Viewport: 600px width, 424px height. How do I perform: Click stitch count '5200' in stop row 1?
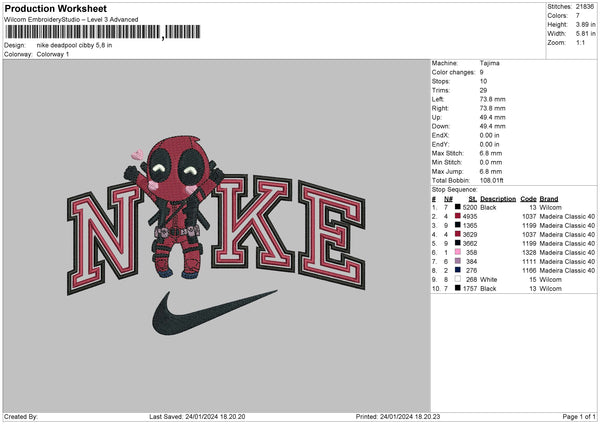tap(470, 207)
